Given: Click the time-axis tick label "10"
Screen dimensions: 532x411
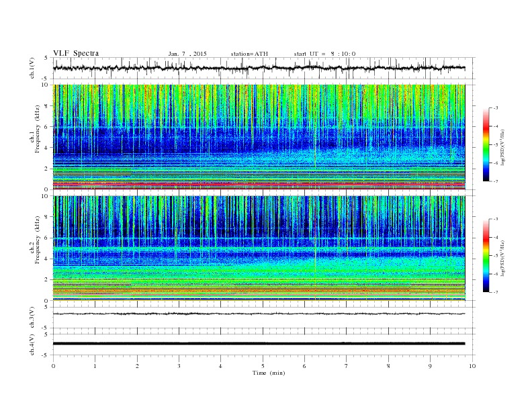Looking at the screenshot, I should click(x=472, y=366).
